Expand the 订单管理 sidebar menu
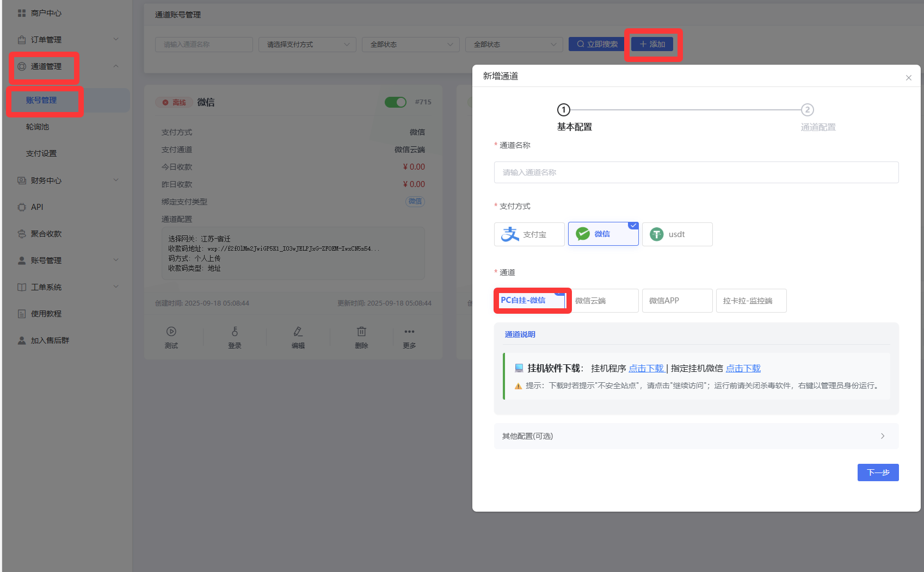924x572 pixels. coord(67,40)
